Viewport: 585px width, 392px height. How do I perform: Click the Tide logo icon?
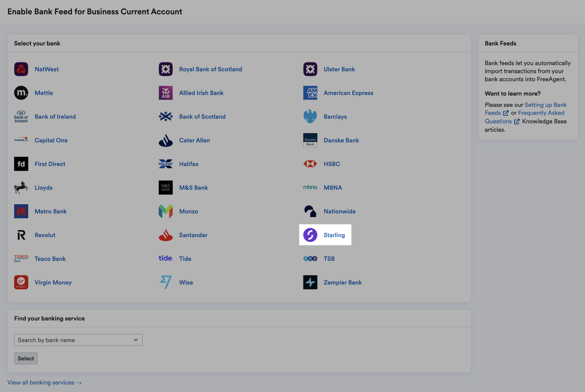(165, 258)
